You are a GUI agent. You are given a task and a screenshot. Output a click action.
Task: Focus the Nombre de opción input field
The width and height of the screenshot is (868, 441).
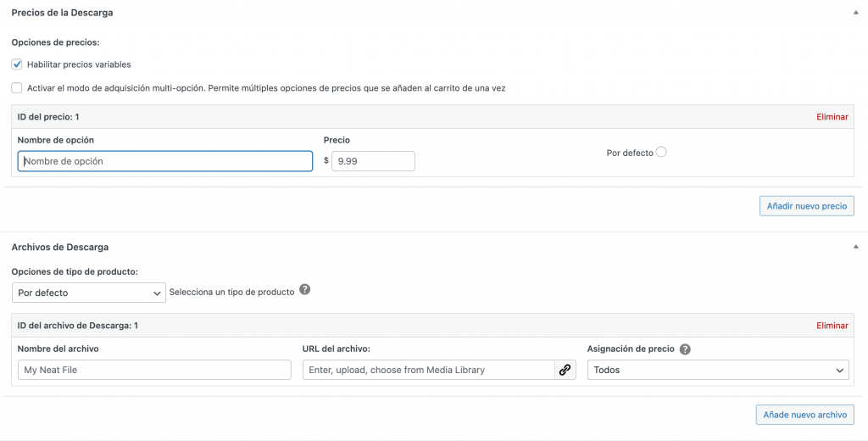[165, 161]
